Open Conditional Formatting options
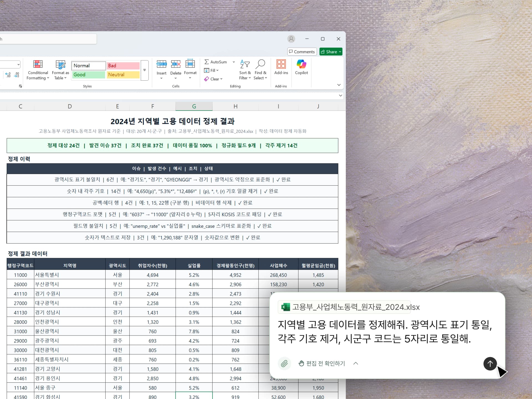The height and width of the screenshot is (399, 532). pyautogui.click(x=38, y=70)
